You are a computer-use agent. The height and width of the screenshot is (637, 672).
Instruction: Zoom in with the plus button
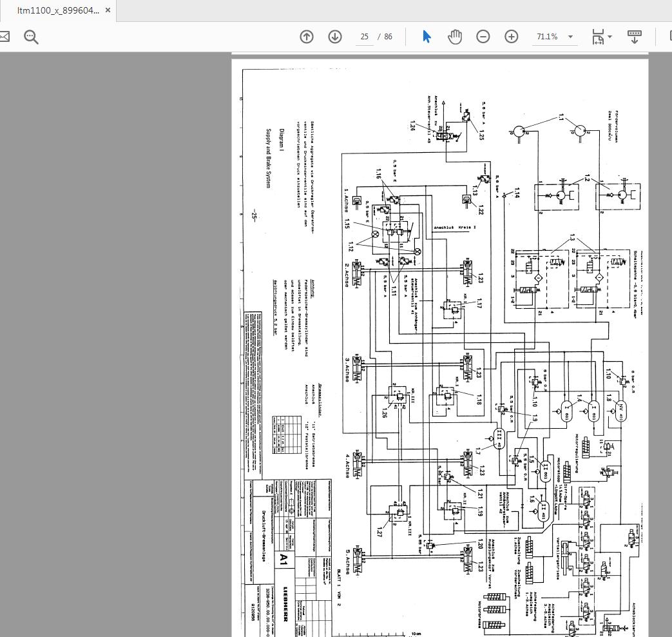click(x=511, y=37)
